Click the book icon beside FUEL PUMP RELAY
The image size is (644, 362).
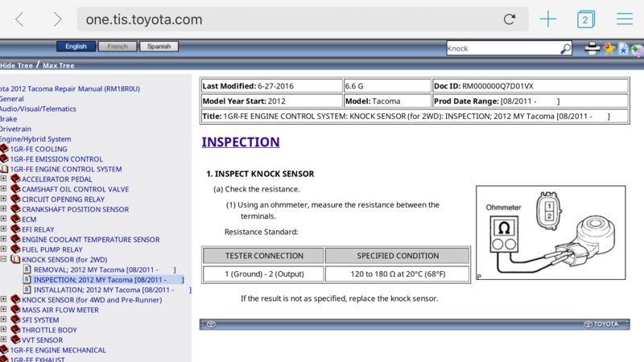[x=15, y=249]
